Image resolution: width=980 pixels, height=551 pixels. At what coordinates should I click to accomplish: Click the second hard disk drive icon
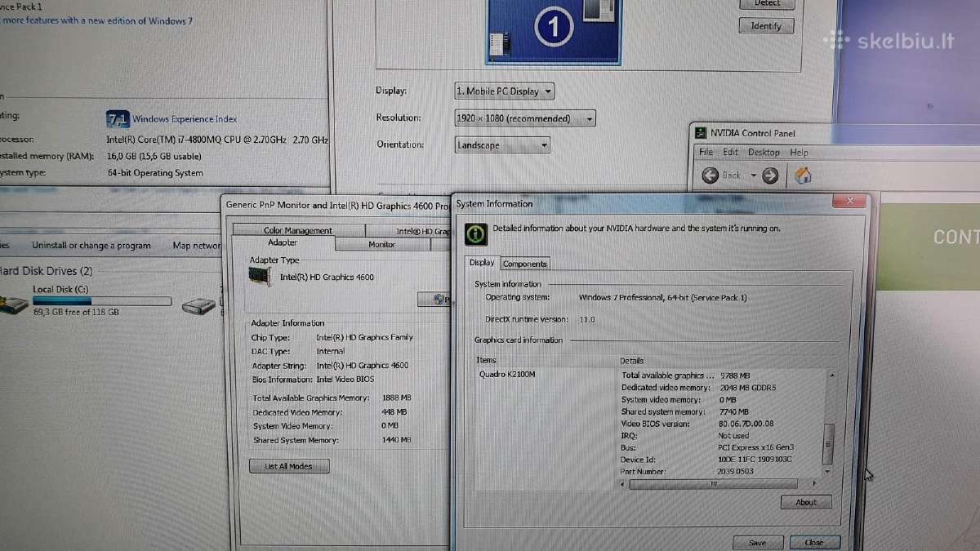pos(198,305)
